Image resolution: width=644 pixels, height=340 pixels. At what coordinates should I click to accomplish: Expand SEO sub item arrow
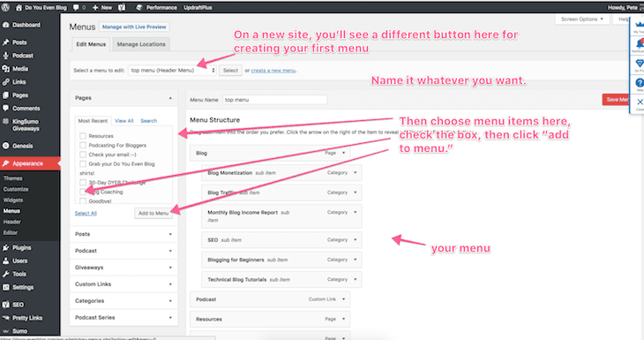pos(356,239)
